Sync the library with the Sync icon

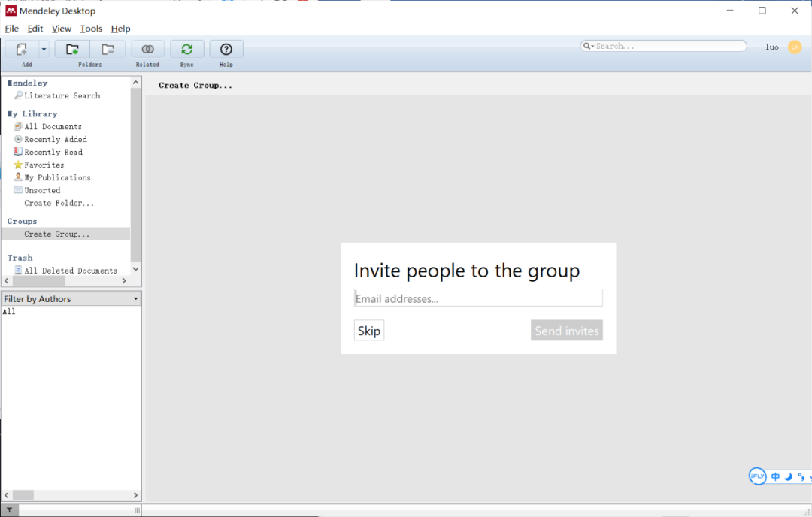coord(187,49)
